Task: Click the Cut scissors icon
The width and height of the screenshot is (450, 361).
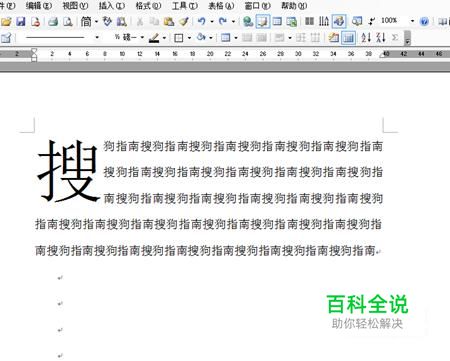Action: [x=140, y=22]
